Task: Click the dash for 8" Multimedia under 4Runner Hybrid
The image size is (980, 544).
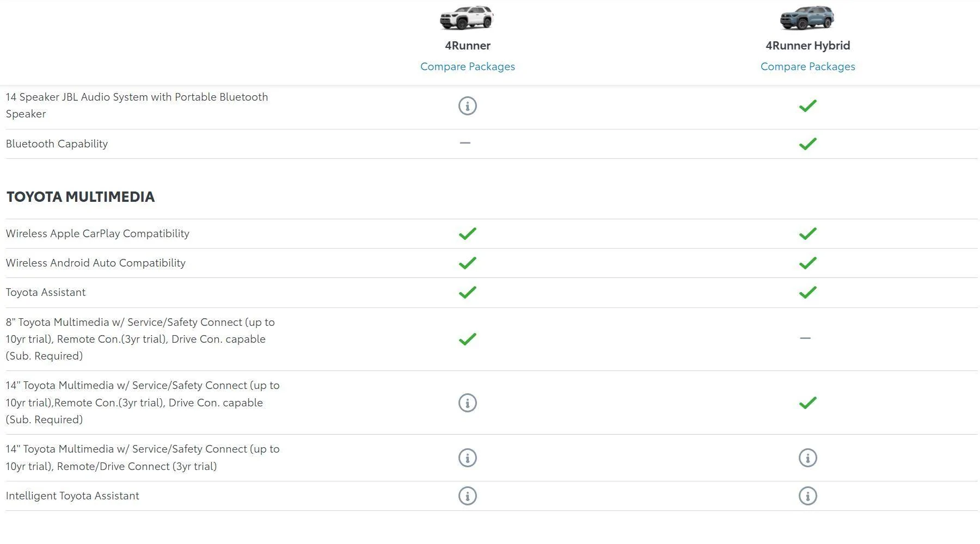Action: tap(805, 338)
